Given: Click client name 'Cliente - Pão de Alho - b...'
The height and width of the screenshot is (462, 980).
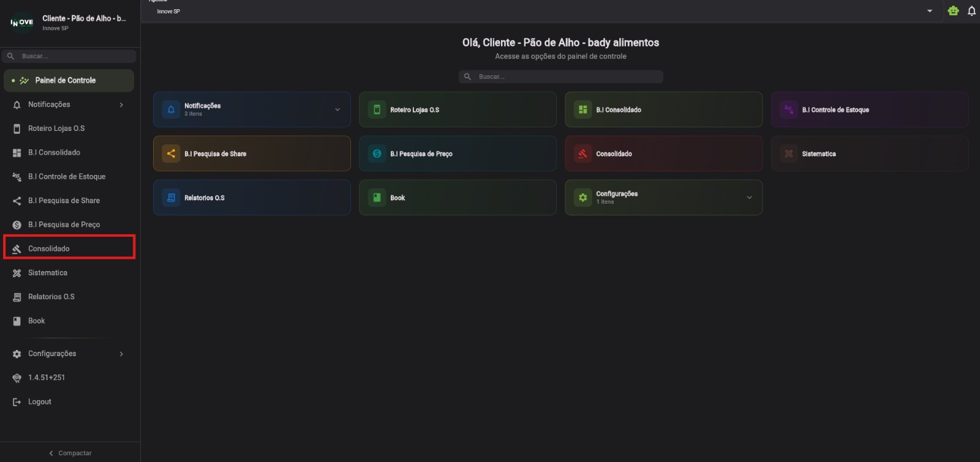Looking at the screenshot, I should click(x=84, y=18).
